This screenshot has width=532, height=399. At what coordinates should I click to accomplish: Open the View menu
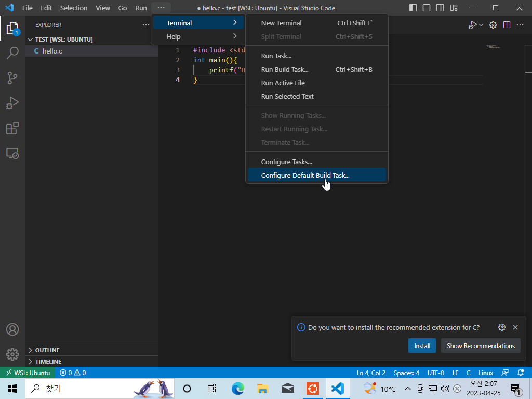tap(103, 8)
